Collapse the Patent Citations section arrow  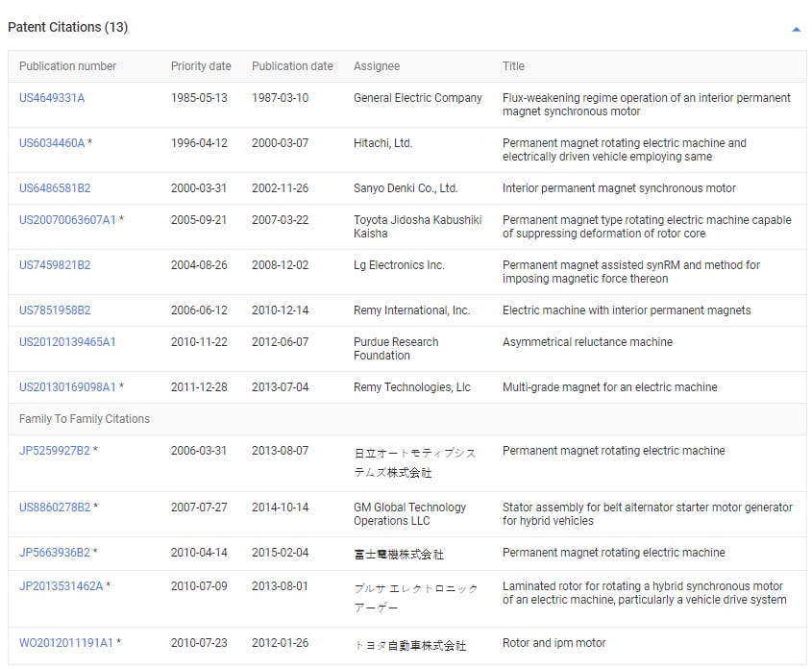pyautogui.click(x=796, y=30)
